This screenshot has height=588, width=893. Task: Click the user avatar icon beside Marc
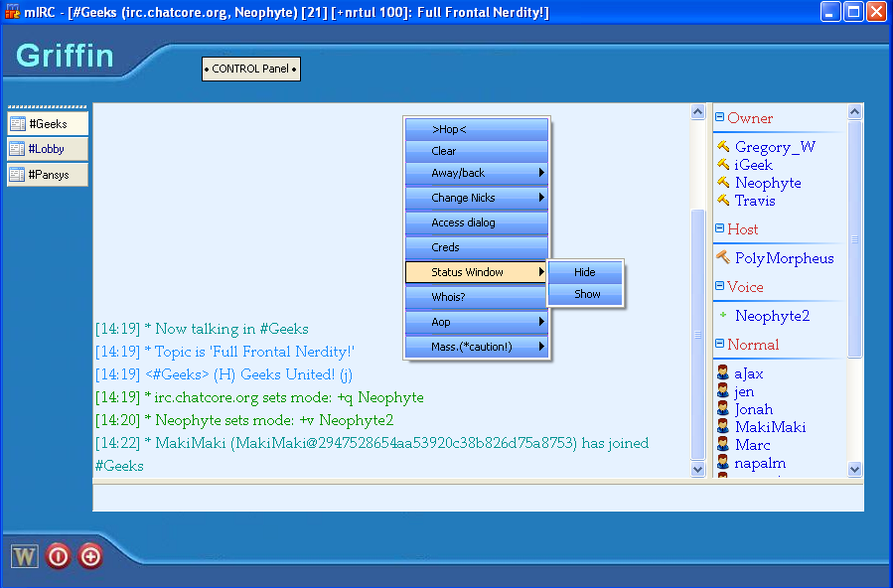click(723, 444)
